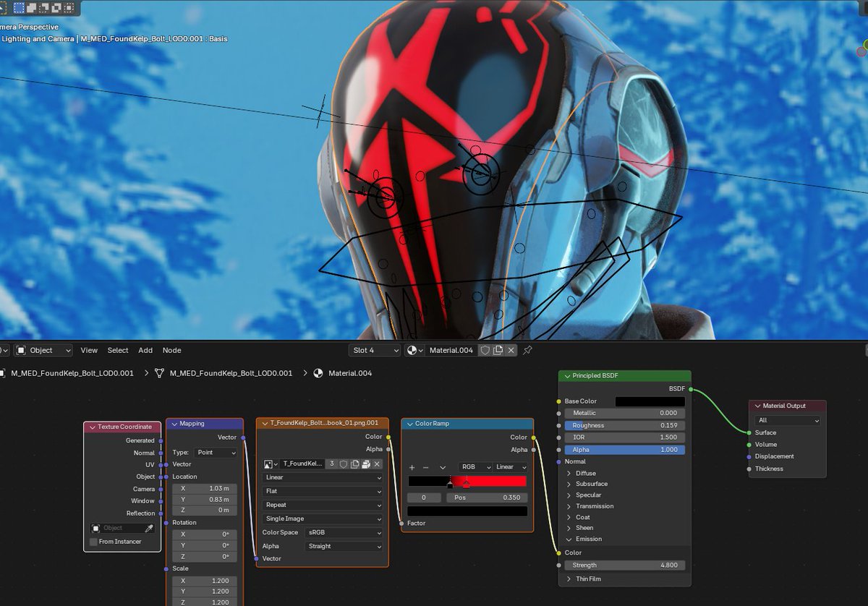Open Color Ramp Linear interpolation dropdown

pos(511,467)
